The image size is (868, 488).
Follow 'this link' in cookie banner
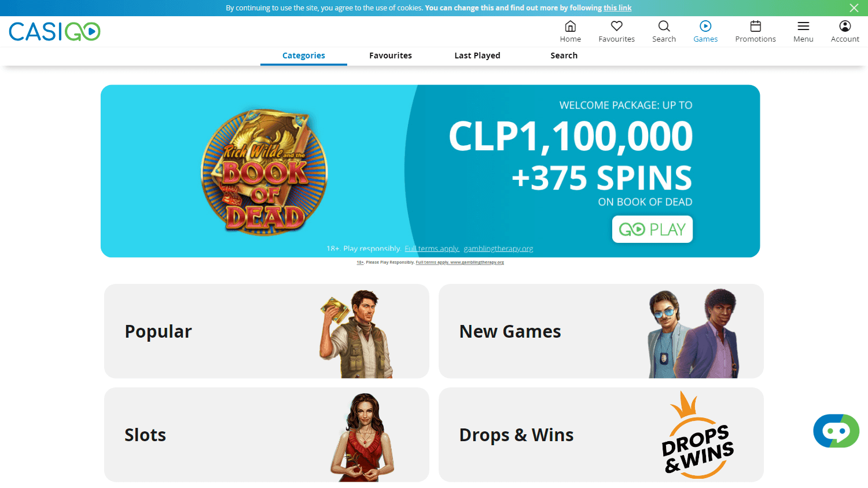[x=617, y=8]
